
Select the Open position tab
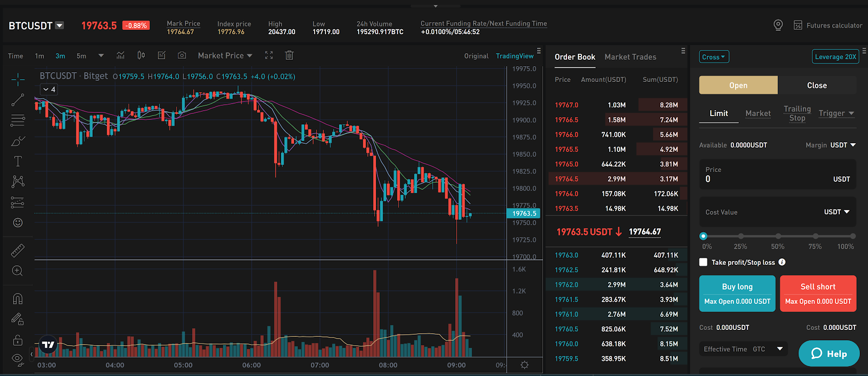point(738,85)
